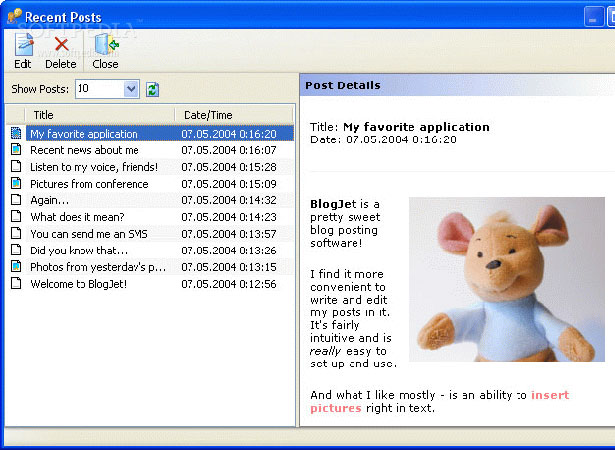Click page icon beside You can send me an SMS
The height and width of the screenshot is (450, 615).
click(x=16, y=233)
